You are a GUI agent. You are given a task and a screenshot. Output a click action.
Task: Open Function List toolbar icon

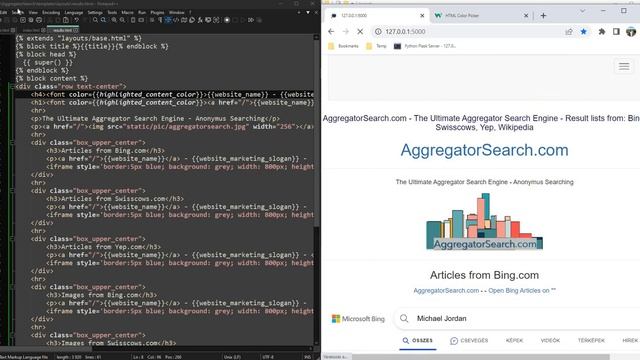[x=200, y=20]
